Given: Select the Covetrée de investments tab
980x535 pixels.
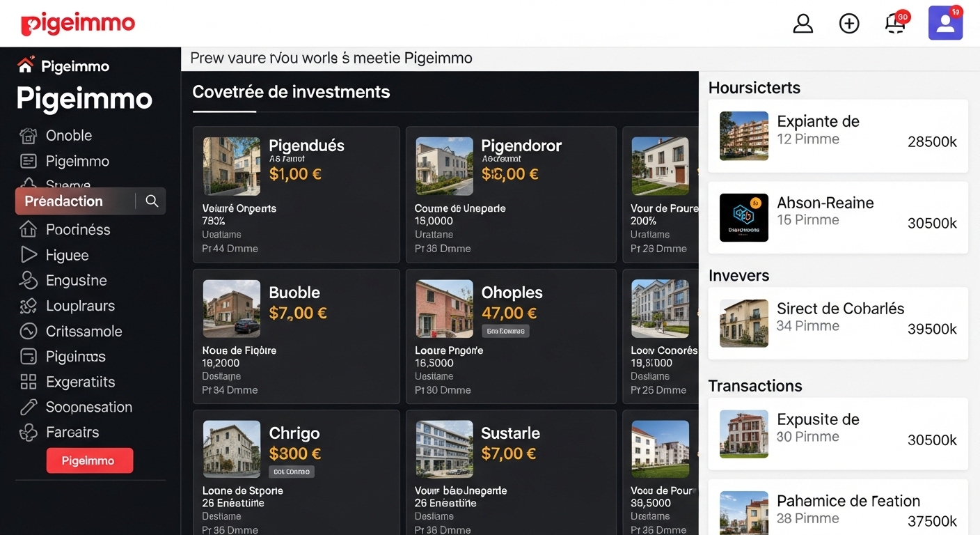Looking at the screenshot, I should click(x=291, y=92).
